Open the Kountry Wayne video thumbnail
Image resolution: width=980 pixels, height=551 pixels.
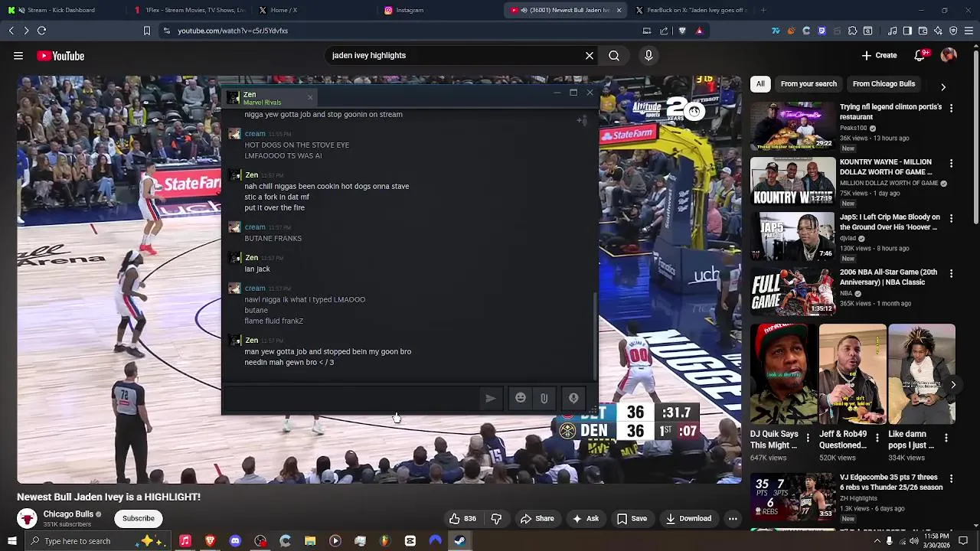[792, 181]
